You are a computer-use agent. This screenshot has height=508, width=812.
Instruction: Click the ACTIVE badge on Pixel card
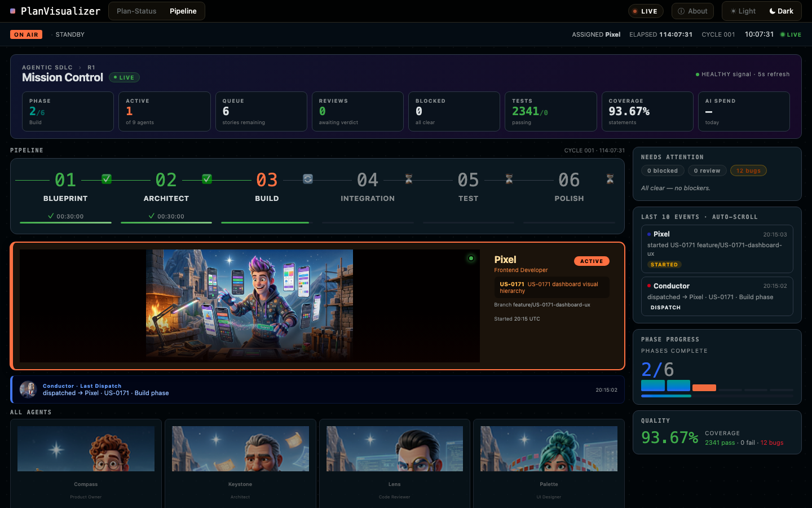[x=592, y=261]
